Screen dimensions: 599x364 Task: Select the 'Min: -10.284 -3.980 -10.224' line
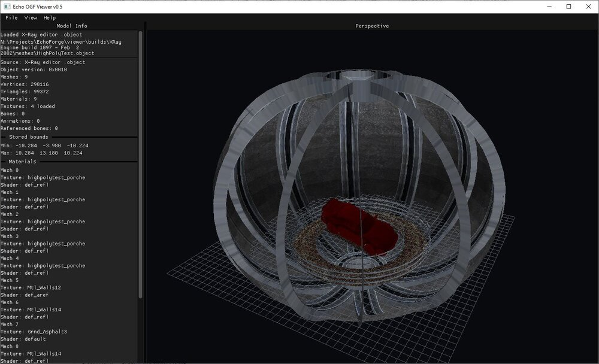[44, 145]
